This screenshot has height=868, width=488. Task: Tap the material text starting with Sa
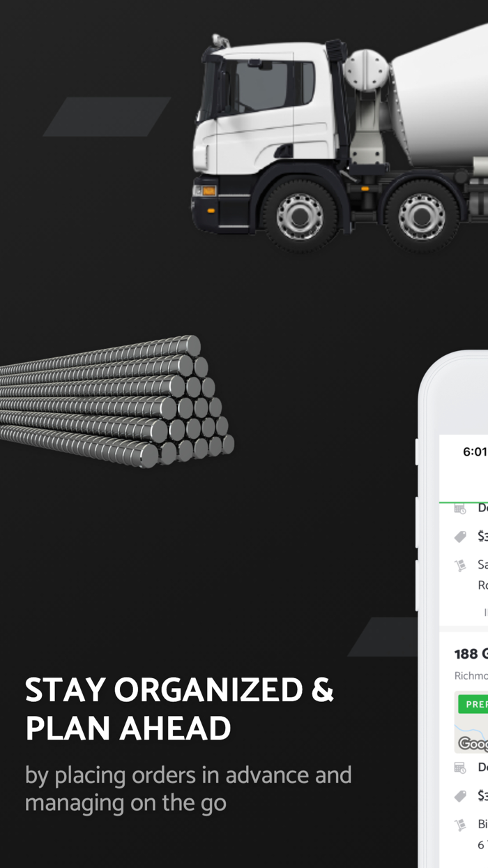click(482, 564)
